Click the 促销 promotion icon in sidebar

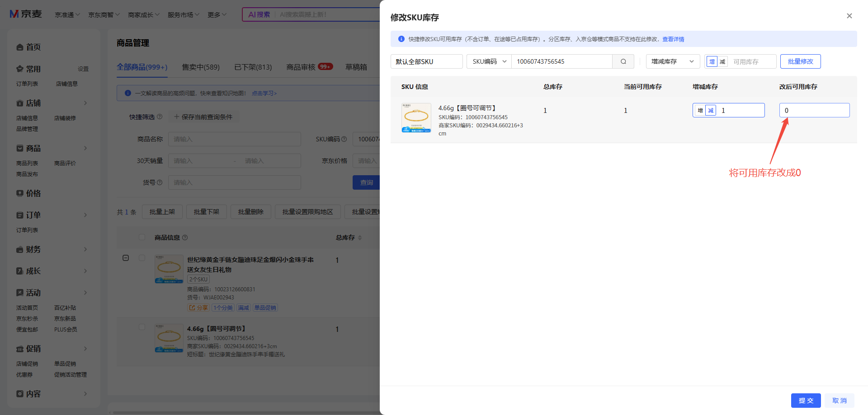click(20, 349)
